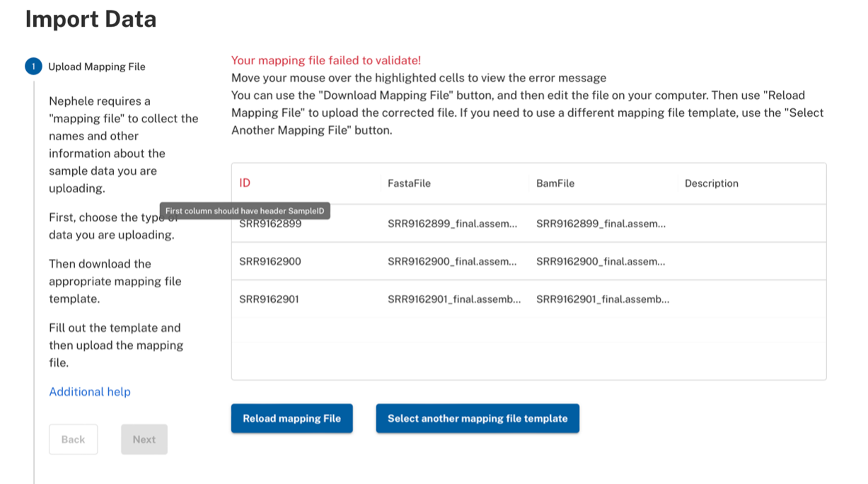
Task: Click the Description column header
Action: click(711, 183)
